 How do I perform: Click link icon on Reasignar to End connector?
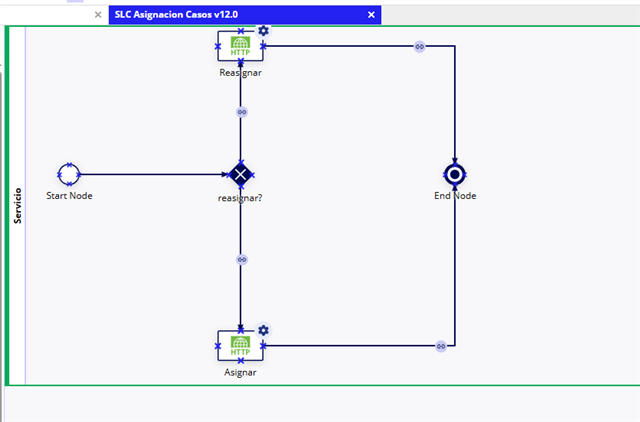click(419, 47)
